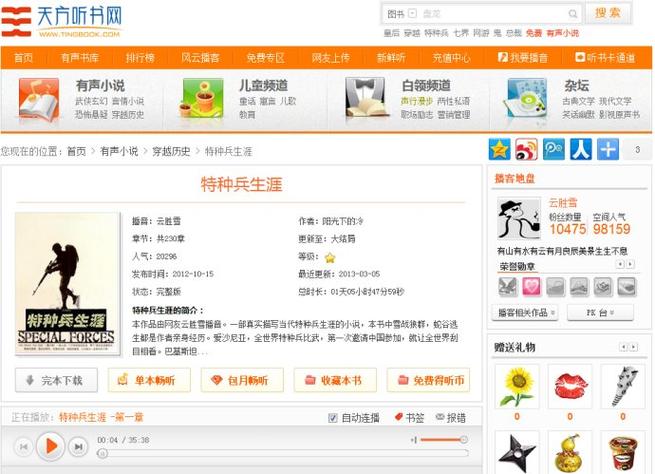
Task: Skip to next chapter in player
Action: pos(78,446)
